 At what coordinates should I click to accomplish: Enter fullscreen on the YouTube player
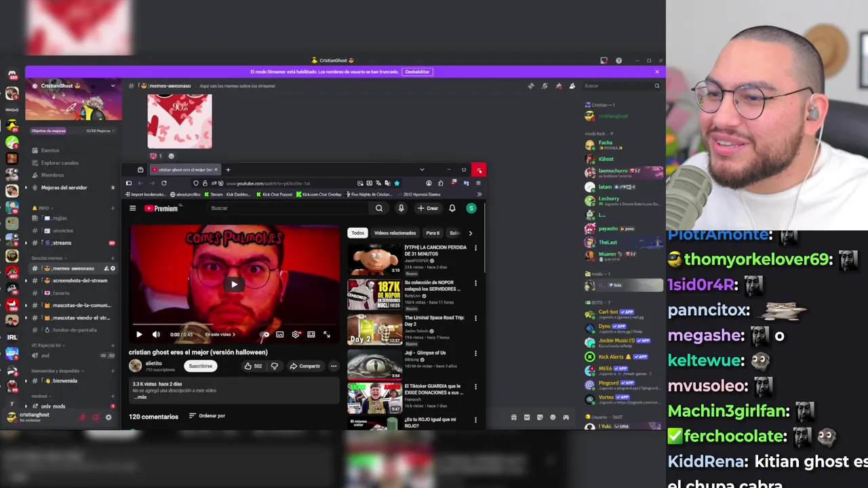click(x=327, y=334)
